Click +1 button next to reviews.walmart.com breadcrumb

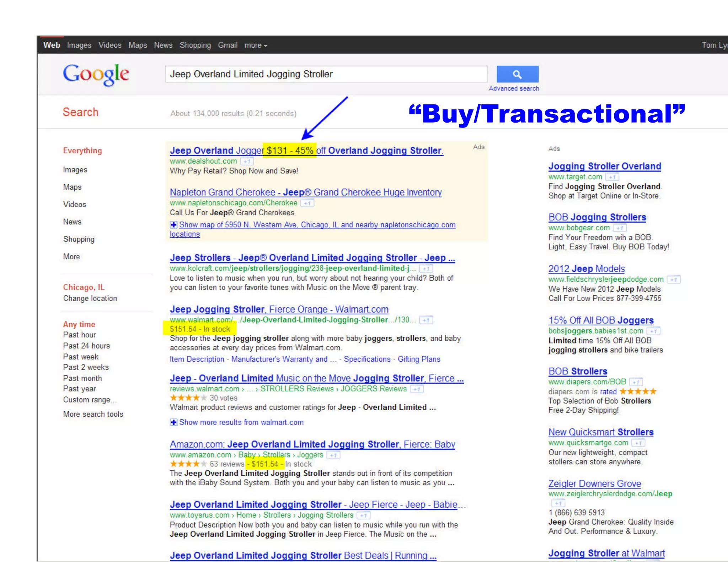pos(417,389)
